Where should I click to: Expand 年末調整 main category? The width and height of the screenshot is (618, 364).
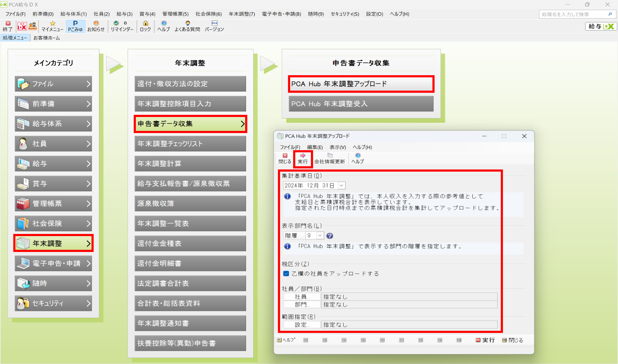pyautogui.click(x=53, y=243)
